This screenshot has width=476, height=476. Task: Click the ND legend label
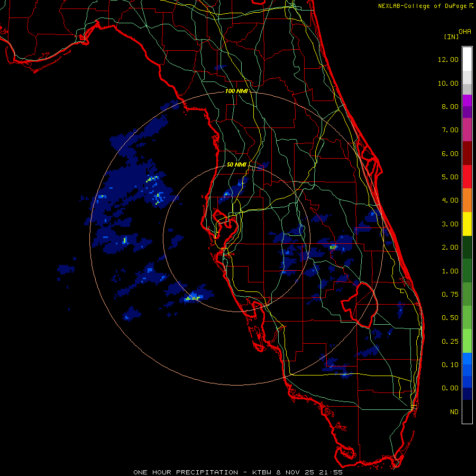pyautogui.click(x=454, y=412)
